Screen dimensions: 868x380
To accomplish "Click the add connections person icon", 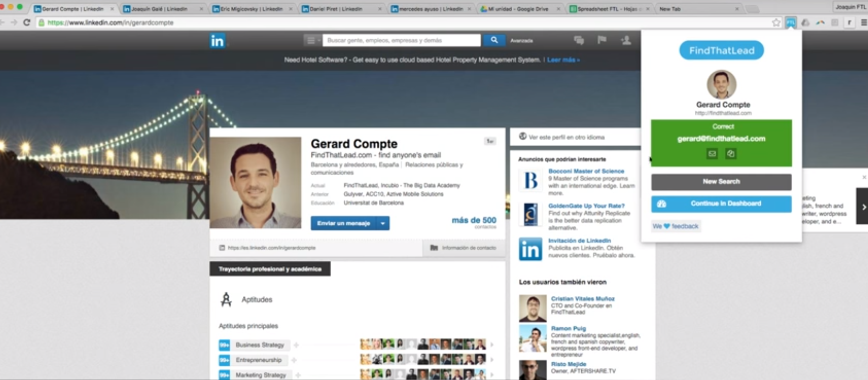I will [x=626, y=40].
